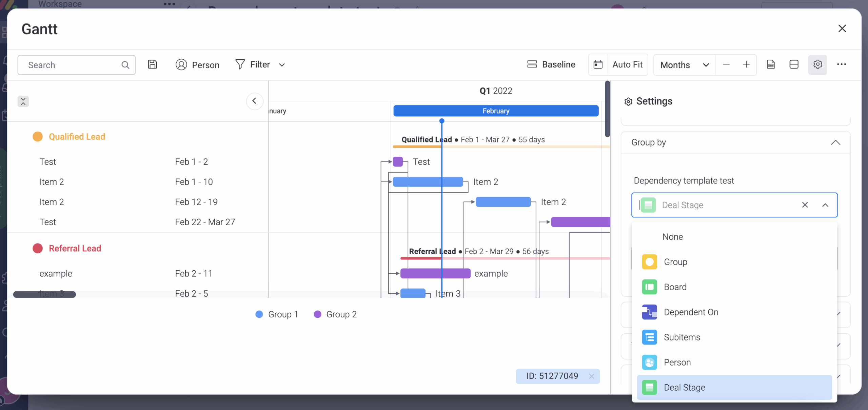Image resolution: width=868 pixels, height=410 pixels.
Task: Collapse the Group by section
Action: 835,142
